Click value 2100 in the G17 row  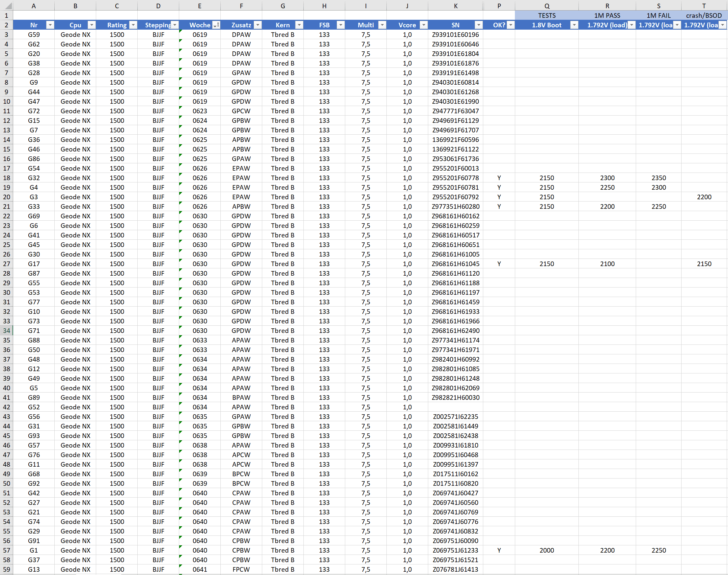coord(607,264)
